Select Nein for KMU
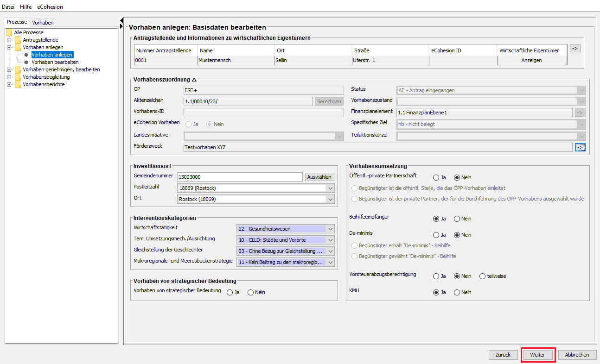600x364 pixels. coord(457,292)
